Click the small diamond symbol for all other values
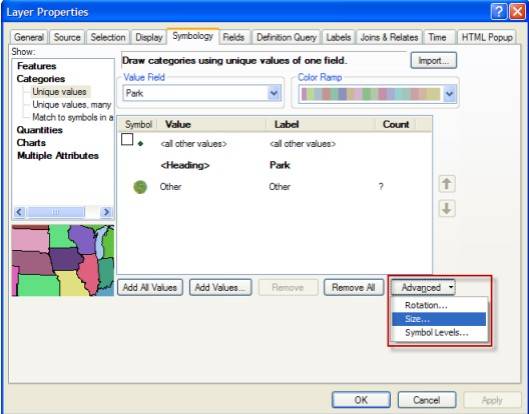 click(x=141, y=143)
